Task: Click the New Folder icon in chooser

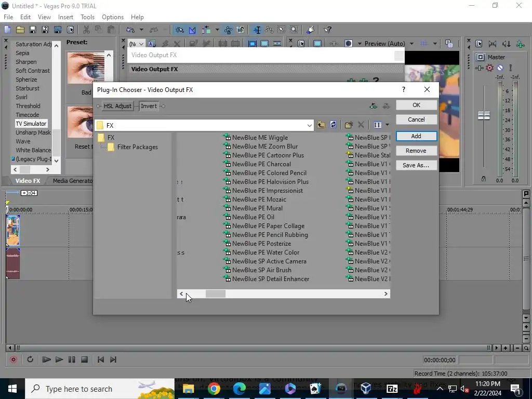Action: pos(349,125)
